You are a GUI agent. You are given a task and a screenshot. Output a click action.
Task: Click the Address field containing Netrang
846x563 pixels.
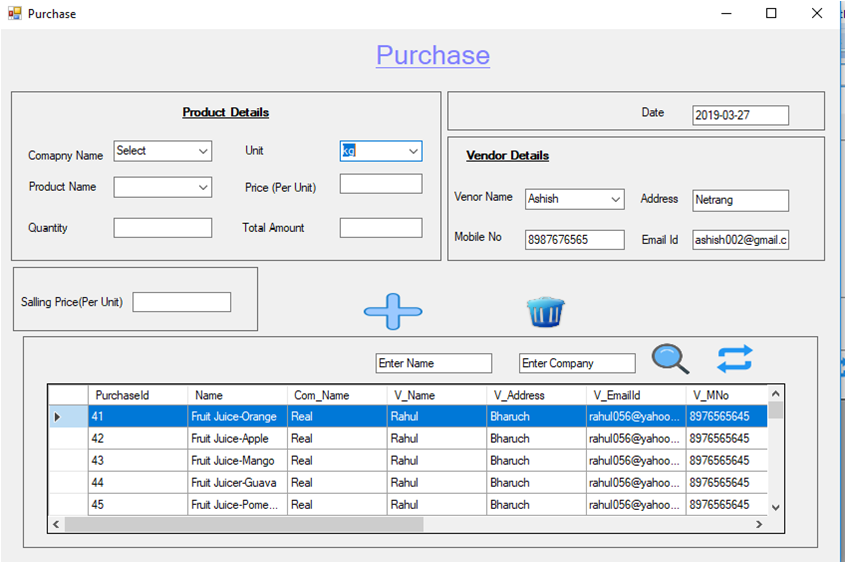[x=740, y=200]
